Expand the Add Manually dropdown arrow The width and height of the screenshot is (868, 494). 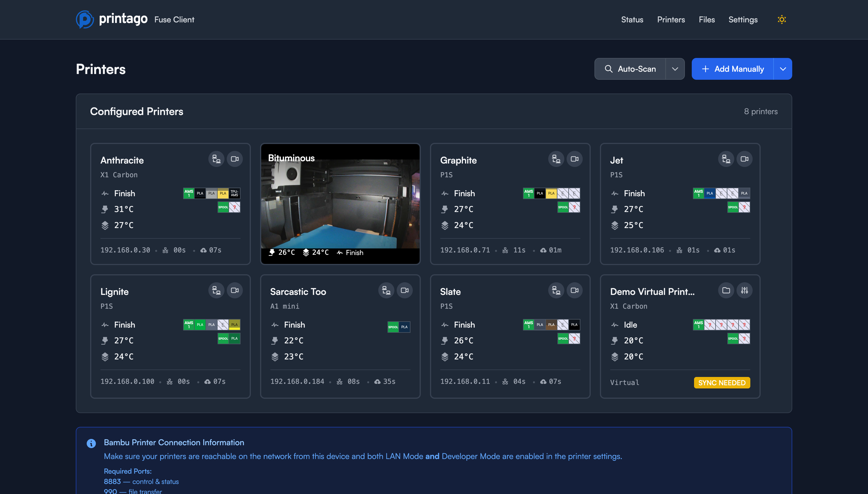coord(782,69)
